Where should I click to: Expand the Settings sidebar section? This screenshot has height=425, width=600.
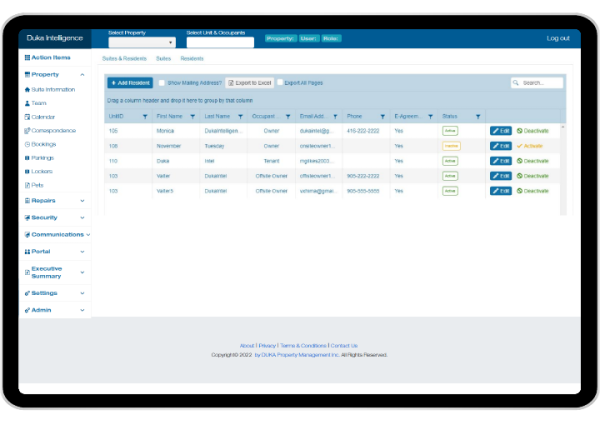(82, 293)
